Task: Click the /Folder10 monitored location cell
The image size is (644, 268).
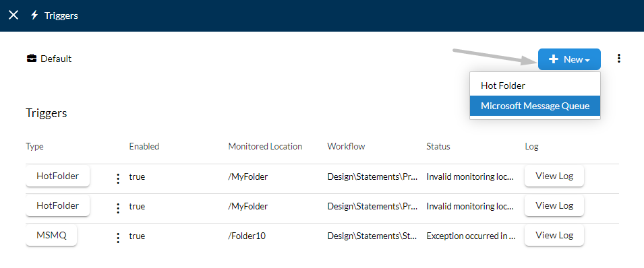Action: (x=247, y=236)
